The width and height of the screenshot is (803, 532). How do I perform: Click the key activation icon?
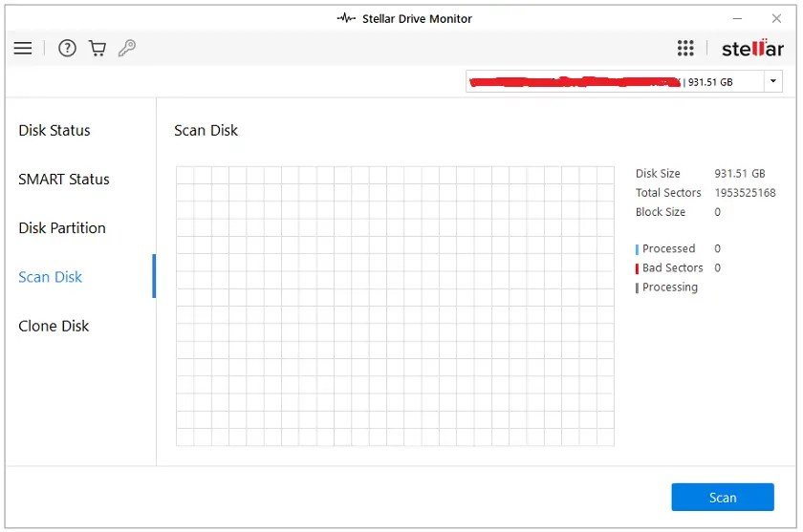tap(127, 48)
